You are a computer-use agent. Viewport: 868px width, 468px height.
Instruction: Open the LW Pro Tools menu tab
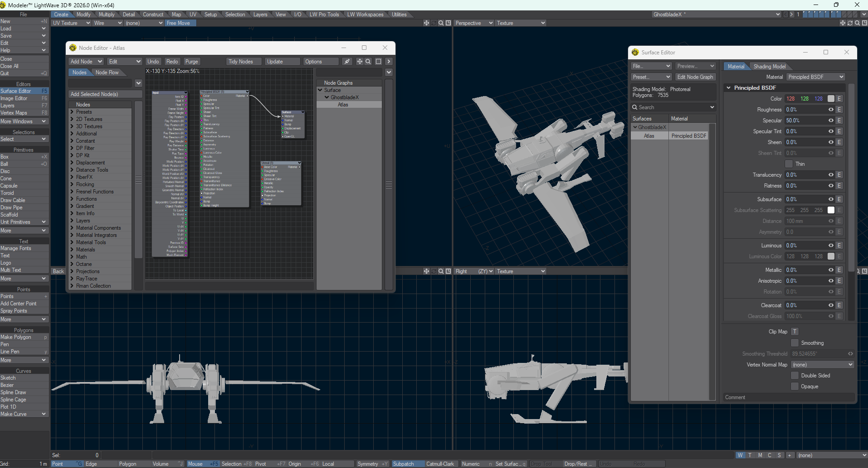[324, 14]
